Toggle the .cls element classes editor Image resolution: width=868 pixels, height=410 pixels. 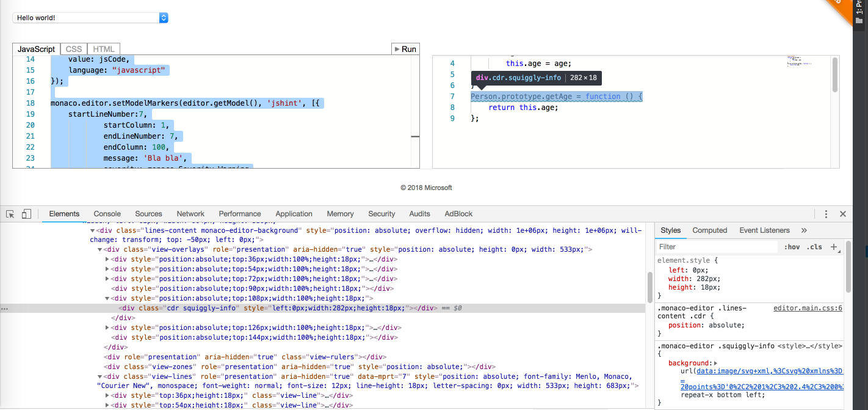point(814,246)
